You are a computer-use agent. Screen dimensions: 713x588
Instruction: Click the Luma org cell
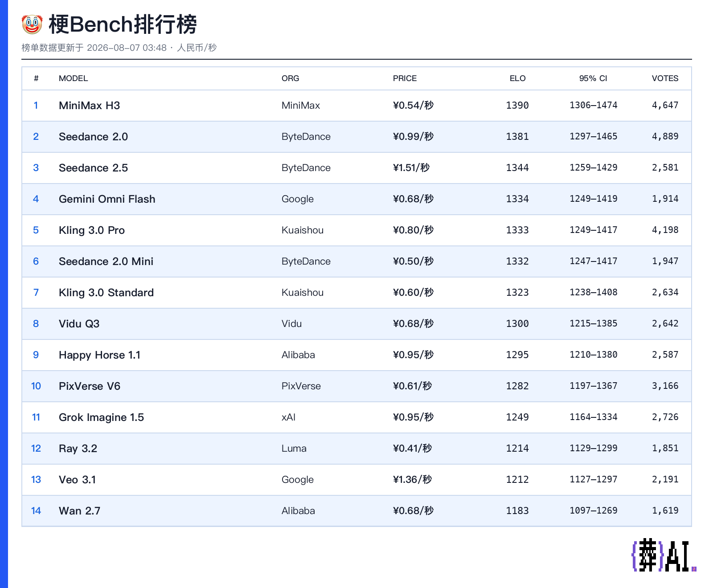tap(294, 449)
